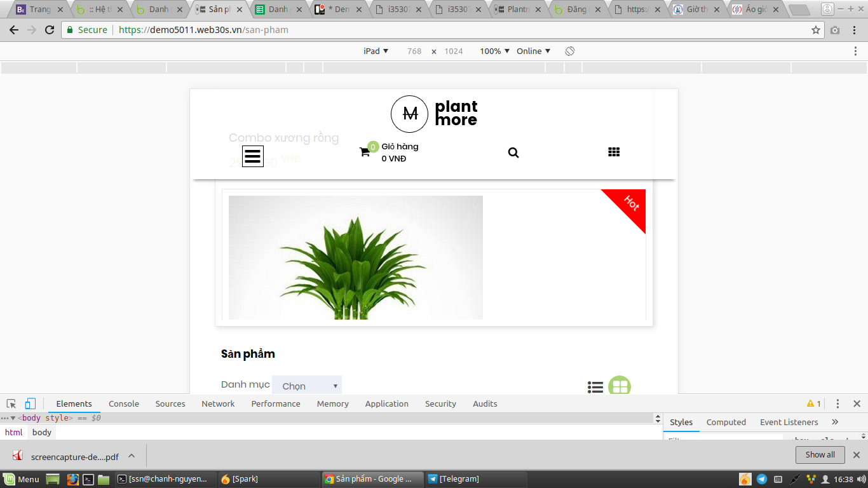
Task: Click the camera screenshot extension icon
Action: pyautogui.click(x=835, y=30)
